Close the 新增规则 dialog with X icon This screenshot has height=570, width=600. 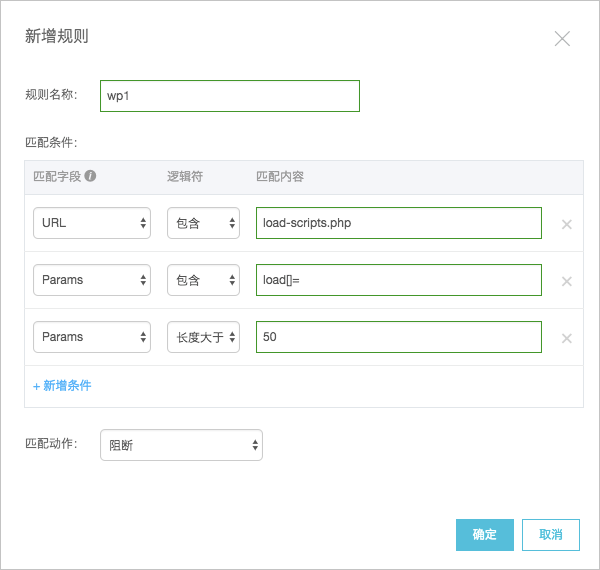pos(562,39)
